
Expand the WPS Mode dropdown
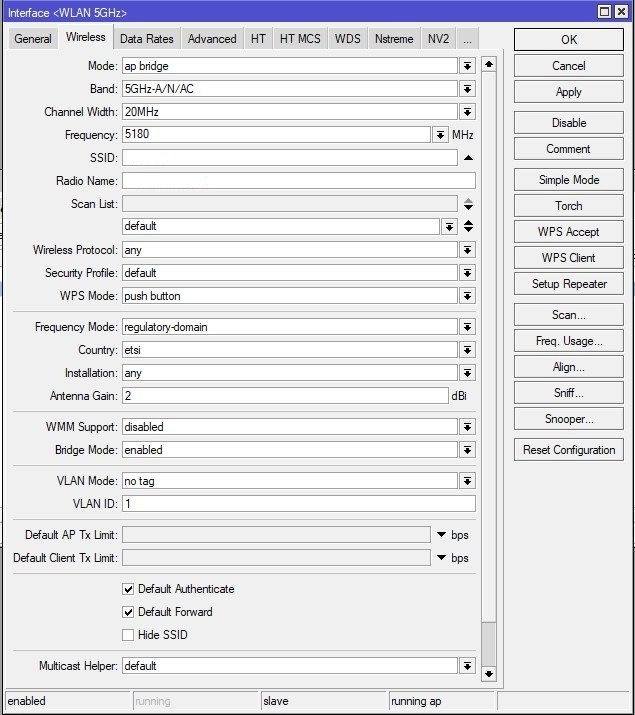coord(467,296)
